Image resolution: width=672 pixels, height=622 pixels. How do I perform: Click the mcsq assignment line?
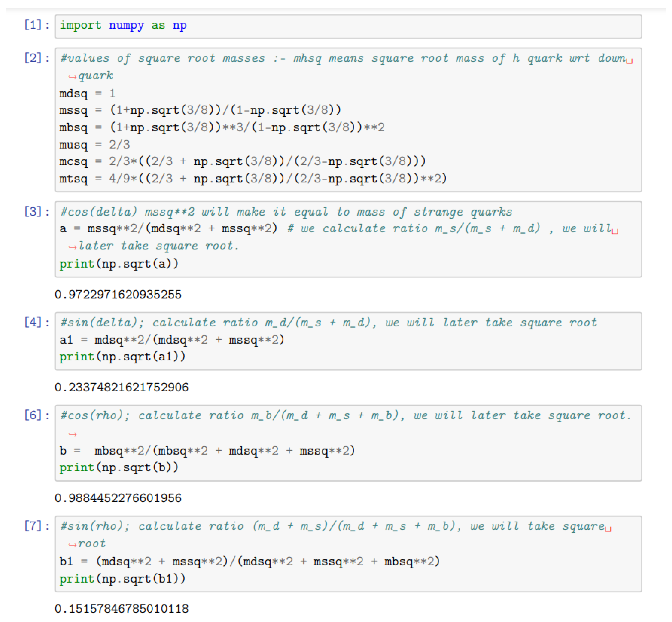click(242, 162)
